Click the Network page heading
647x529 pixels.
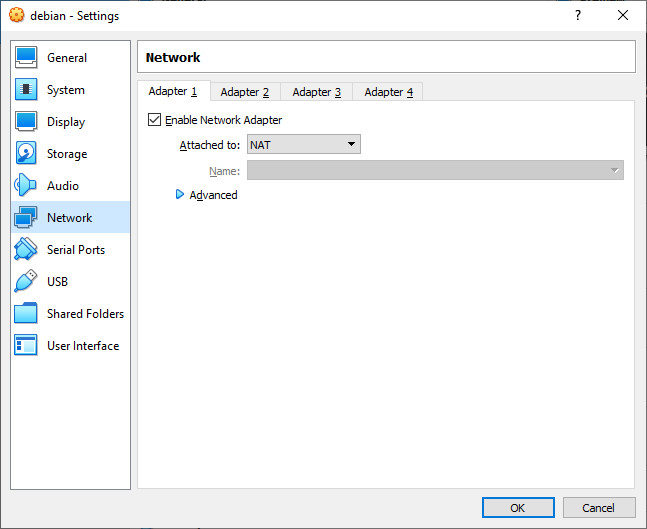point(173,57)
